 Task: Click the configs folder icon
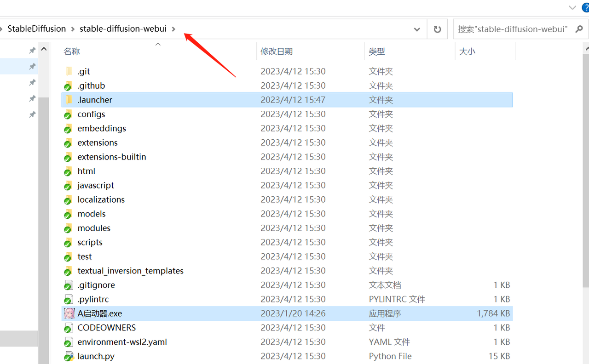(69, 114)
